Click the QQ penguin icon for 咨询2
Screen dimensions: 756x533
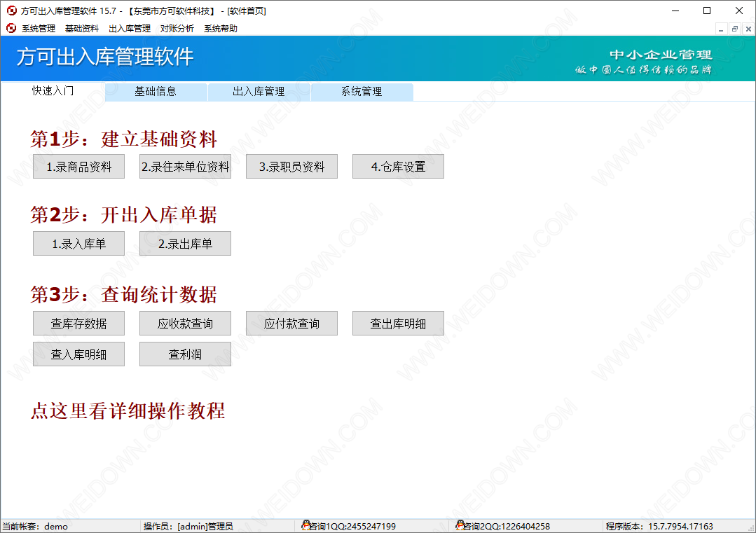click(x=460, y=525)
